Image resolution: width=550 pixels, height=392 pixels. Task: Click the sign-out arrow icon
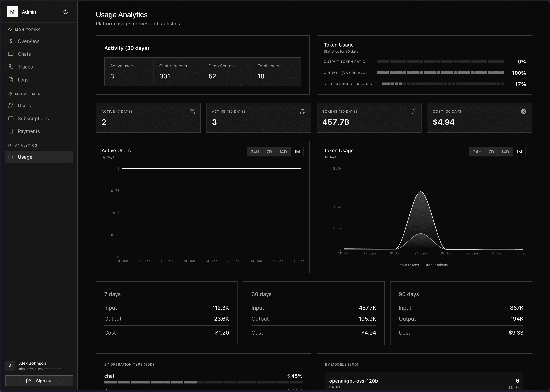[28, 381]
